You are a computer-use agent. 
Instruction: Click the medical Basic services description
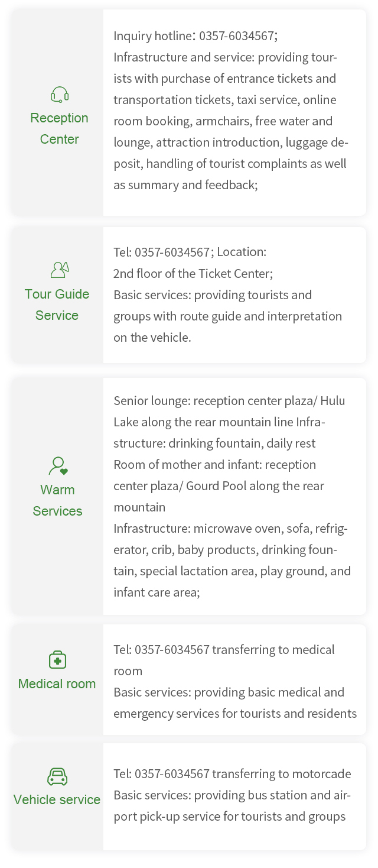(234, 703)
